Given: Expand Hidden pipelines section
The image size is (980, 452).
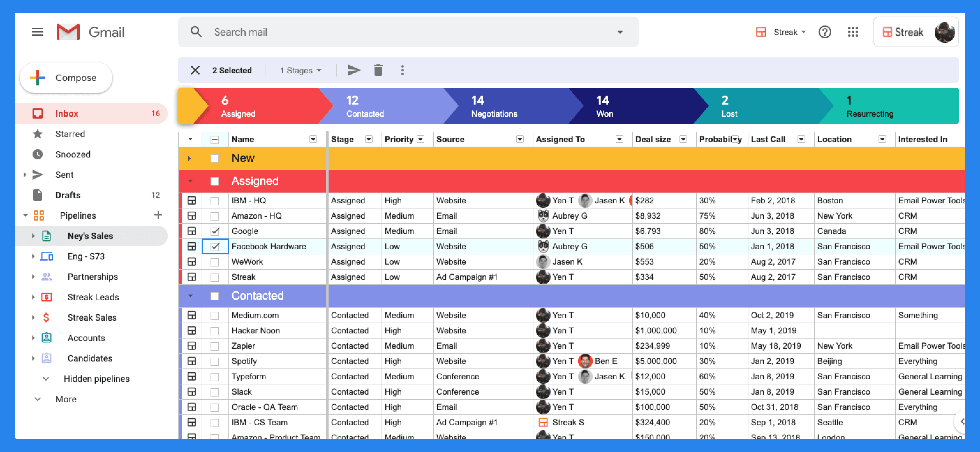Looking at the screenshot, I should (46, 378).
